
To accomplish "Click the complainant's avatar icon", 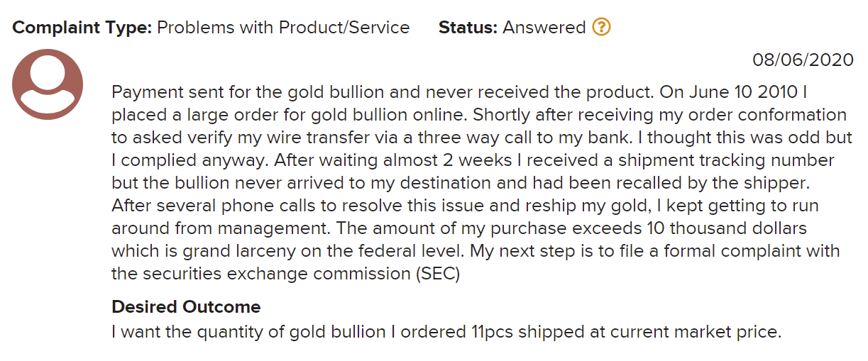I will (x=48, y=84).
